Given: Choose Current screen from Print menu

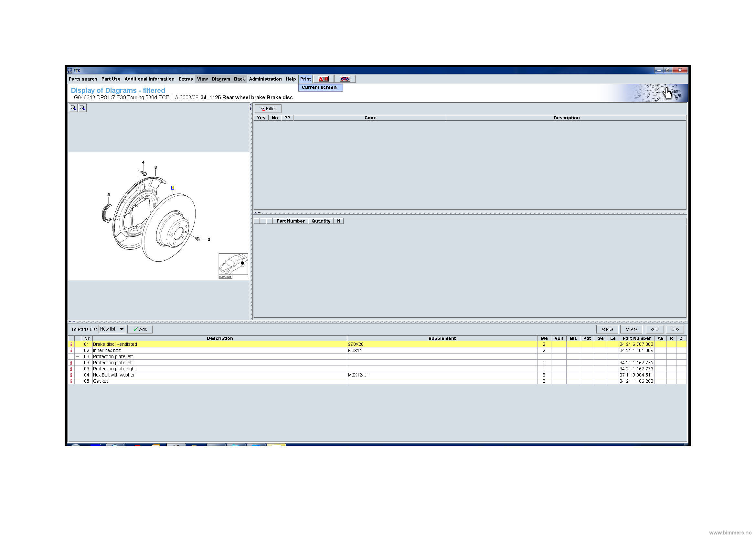Looking at the screenshot, I should pos(321,88).
